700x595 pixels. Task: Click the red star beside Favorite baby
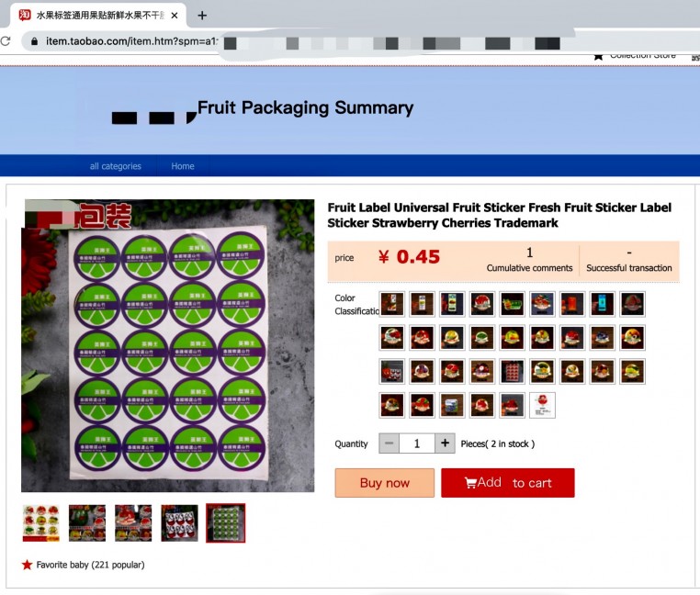coord(28,565)
